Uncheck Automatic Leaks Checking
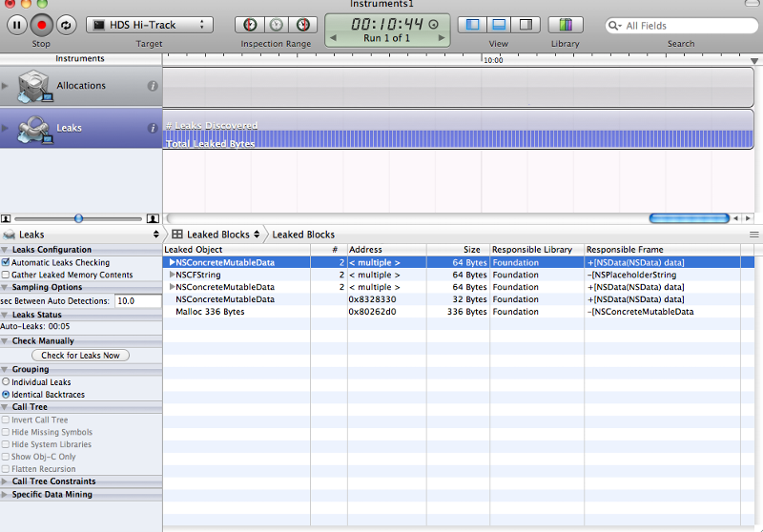This screenshot has height=532, width=763. (6, 262)
